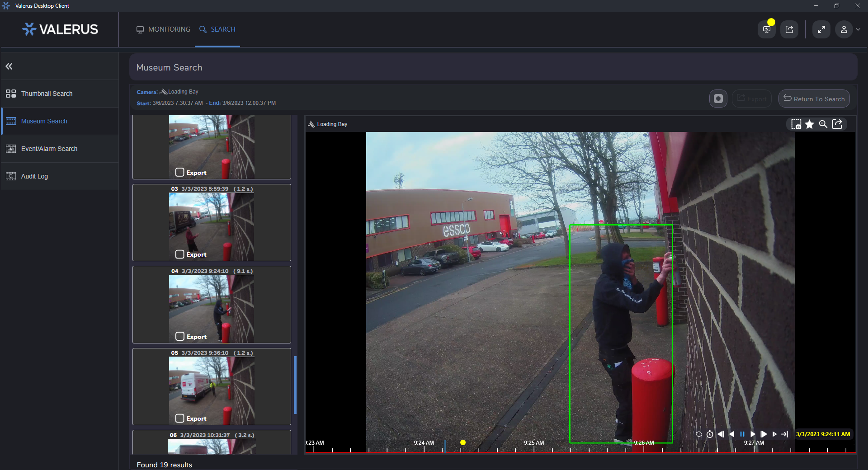Click the stop recording square button
Viewport: 868px width, 470px height.
coord(718,99)
